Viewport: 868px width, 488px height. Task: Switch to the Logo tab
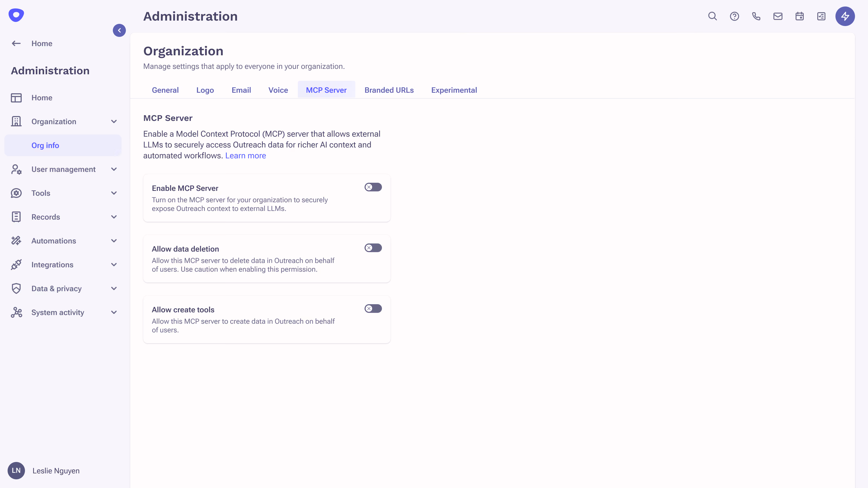pos(205,90)
